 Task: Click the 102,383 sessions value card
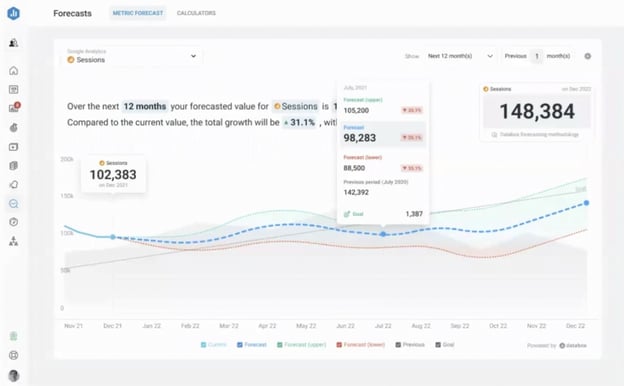(x=113, y=174)
